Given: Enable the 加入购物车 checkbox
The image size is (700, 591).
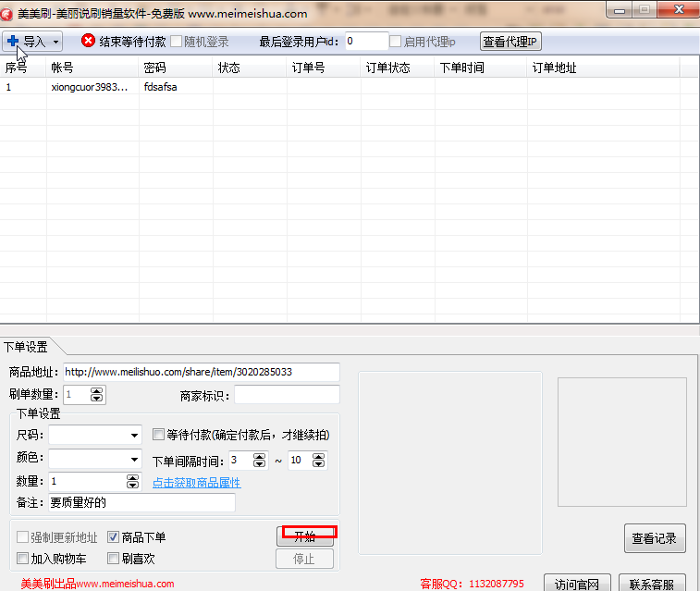Looking at the screenshot, I should (x=23, y=559).
